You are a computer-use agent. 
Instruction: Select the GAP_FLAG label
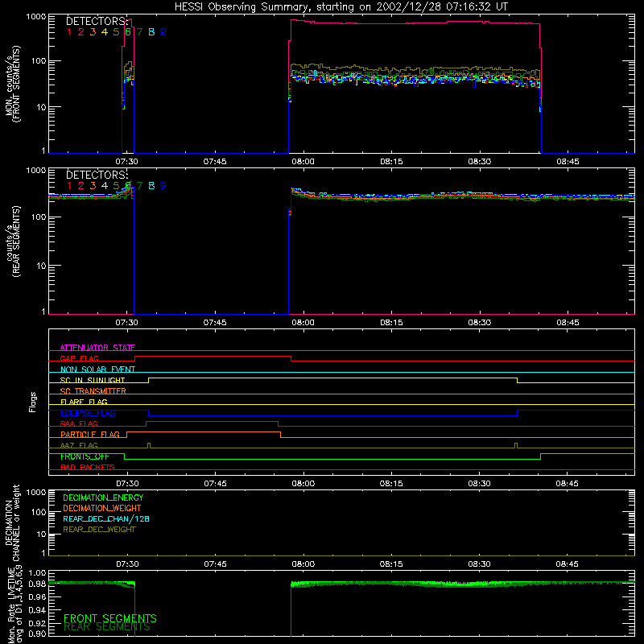point(79,358)
